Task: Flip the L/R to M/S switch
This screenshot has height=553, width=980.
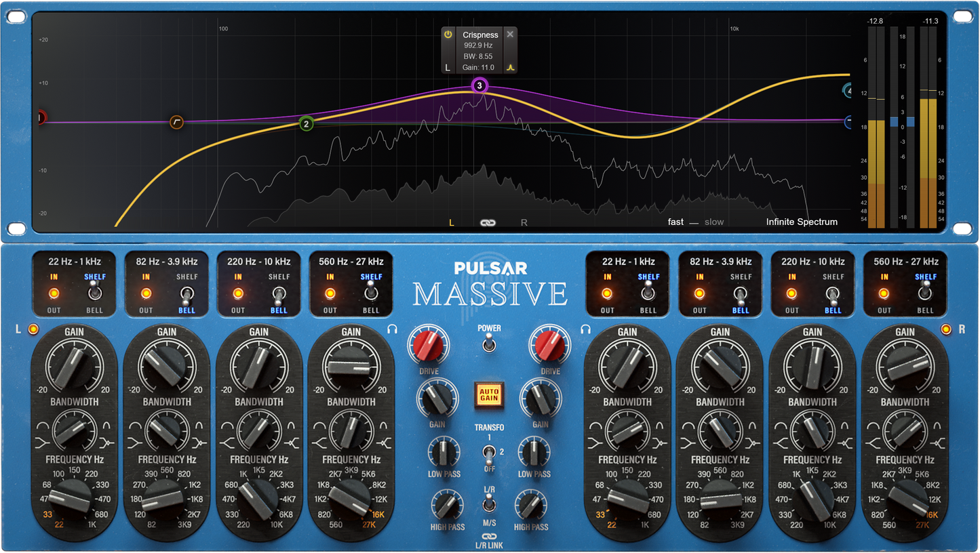Action: (488, 504)
